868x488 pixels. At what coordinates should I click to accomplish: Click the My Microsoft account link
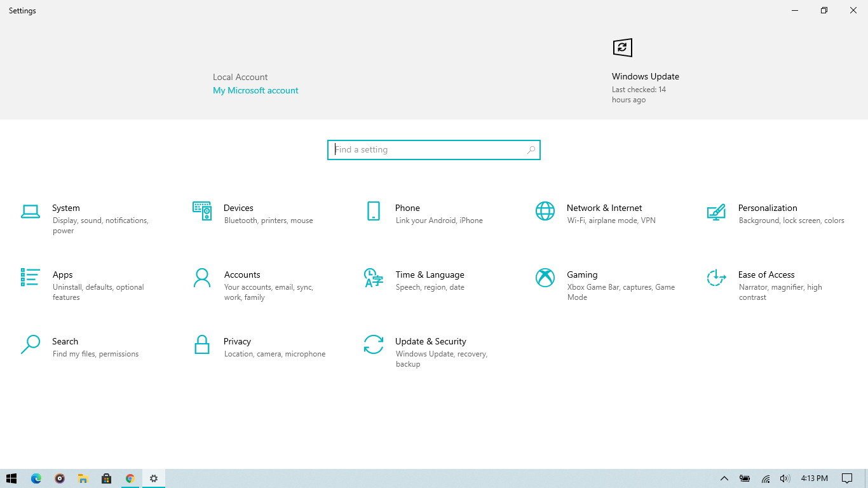pyautogui.click(x=255, y=91)
